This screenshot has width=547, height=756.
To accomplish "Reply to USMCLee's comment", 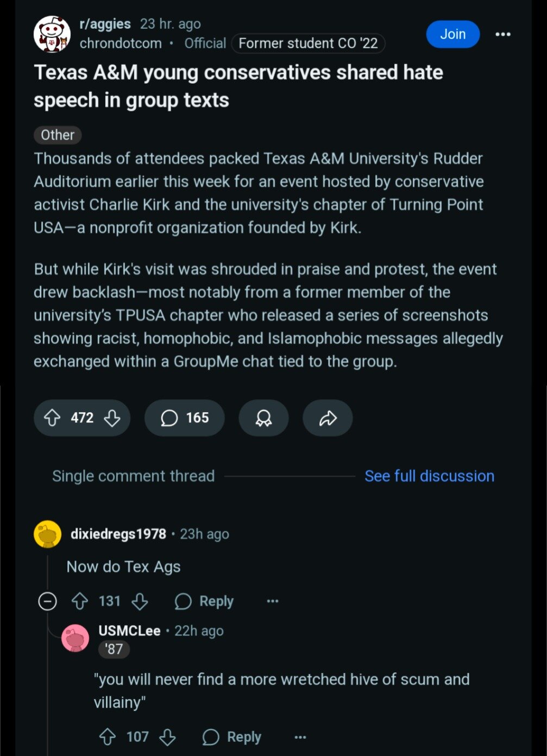I will tap(232, 737).
